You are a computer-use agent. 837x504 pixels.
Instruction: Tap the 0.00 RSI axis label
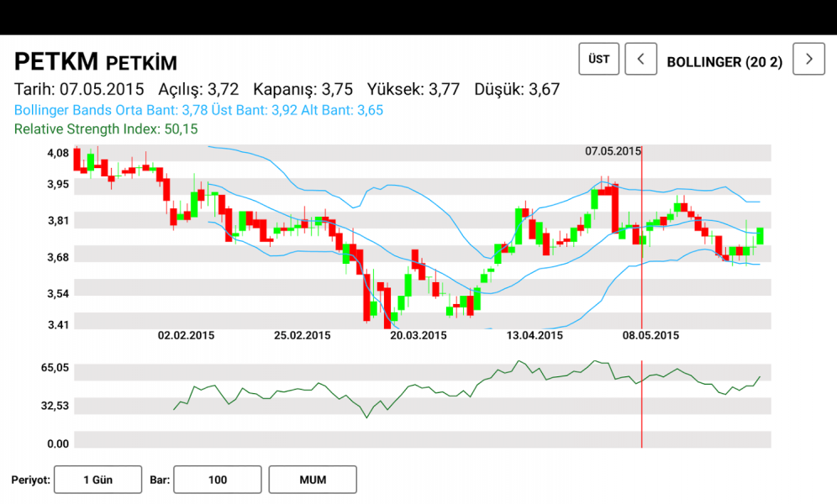[x=58, y=444]
